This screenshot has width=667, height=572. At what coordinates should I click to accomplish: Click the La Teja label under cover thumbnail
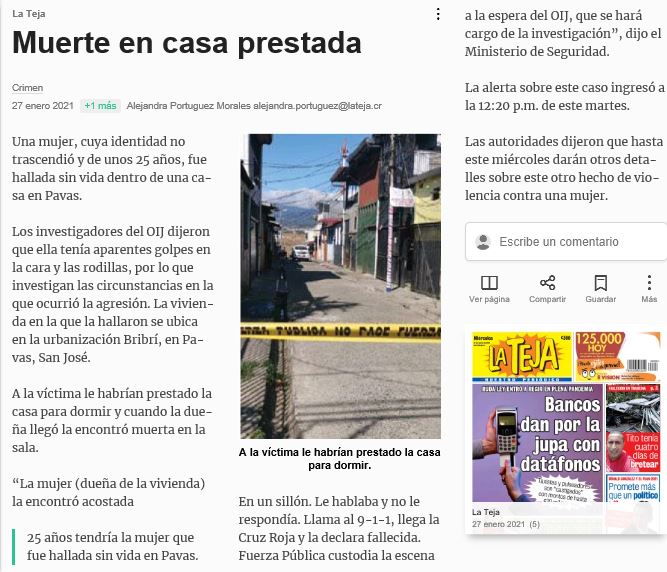(486, 512)
